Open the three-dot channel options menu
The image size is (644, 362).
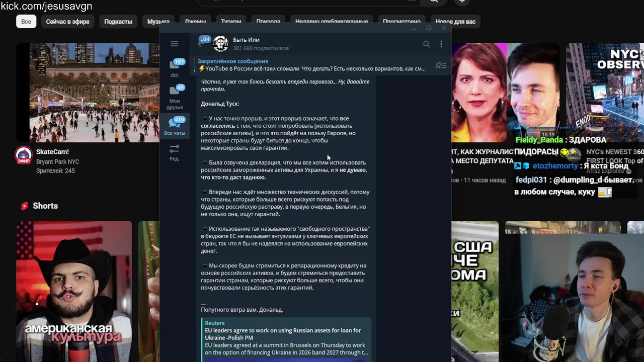click(x=441, y=44)
